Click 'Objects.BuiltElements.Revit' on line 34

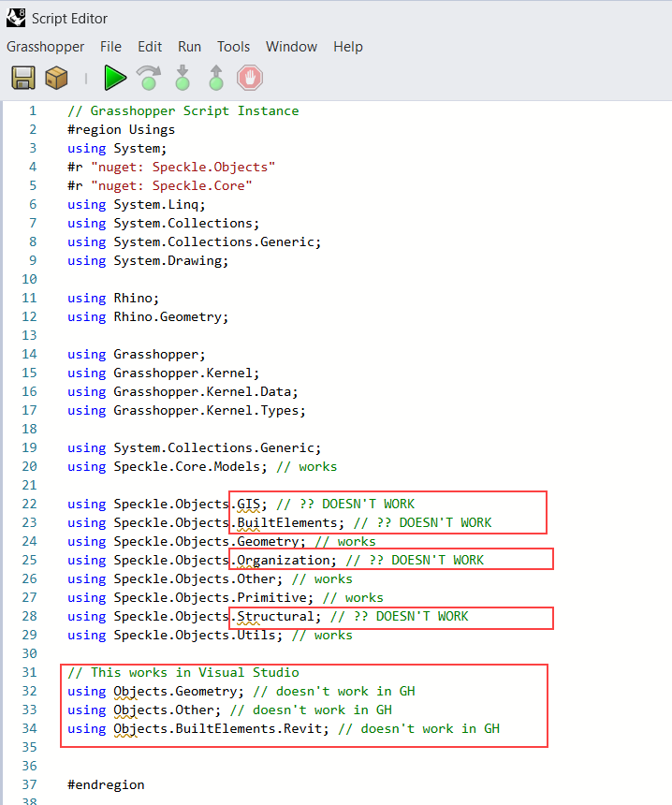tap(218, 729)
